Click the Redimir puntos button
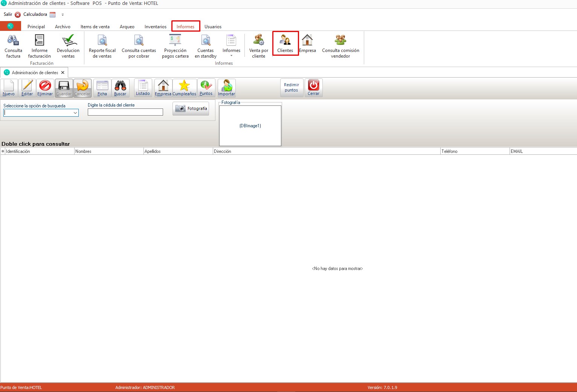Screen dimensions: 577x392 [292, 88]
